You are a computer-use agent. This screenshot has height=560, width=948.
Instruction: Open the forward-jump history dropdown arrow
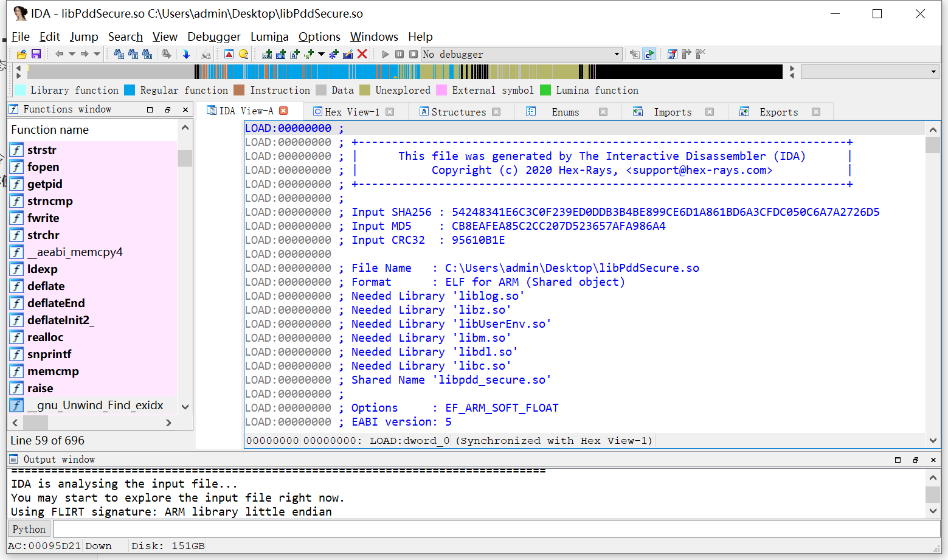[x=97, y=54]
